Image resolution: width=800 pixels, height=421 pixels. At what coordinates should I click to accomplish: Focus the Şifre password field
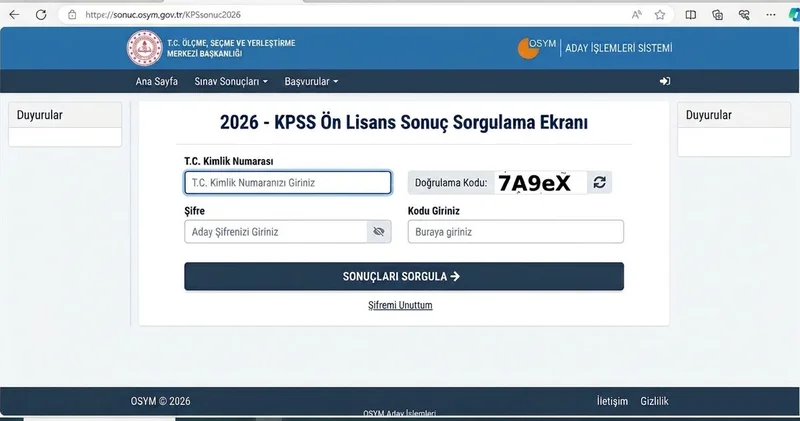(x=276, y=232)
